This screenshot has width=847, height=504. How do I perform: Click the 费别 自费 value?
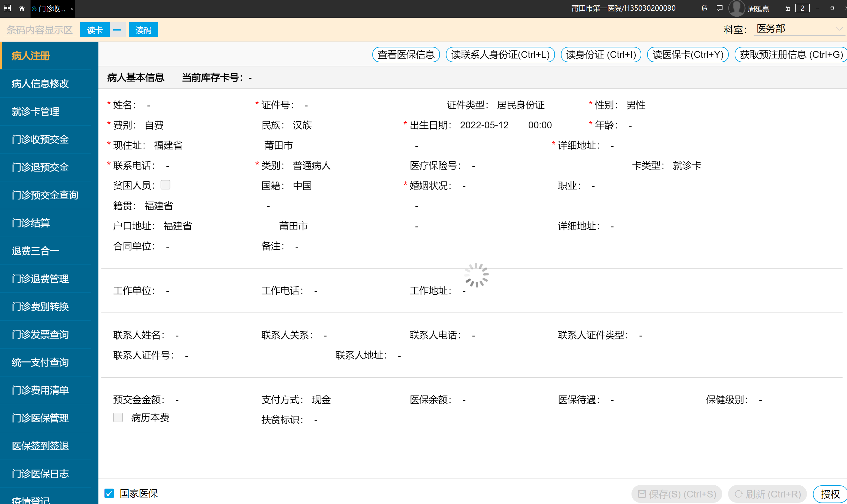pos(154,125)
